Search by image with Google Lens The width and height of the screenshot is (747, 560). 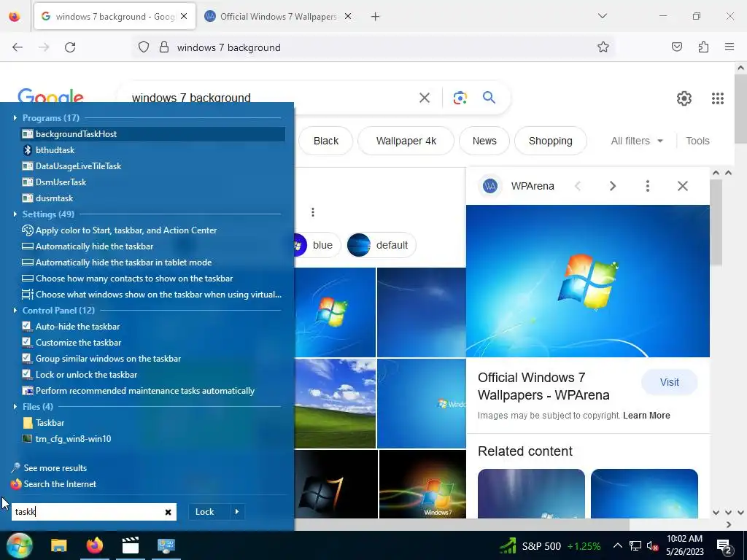pos(460,98)
